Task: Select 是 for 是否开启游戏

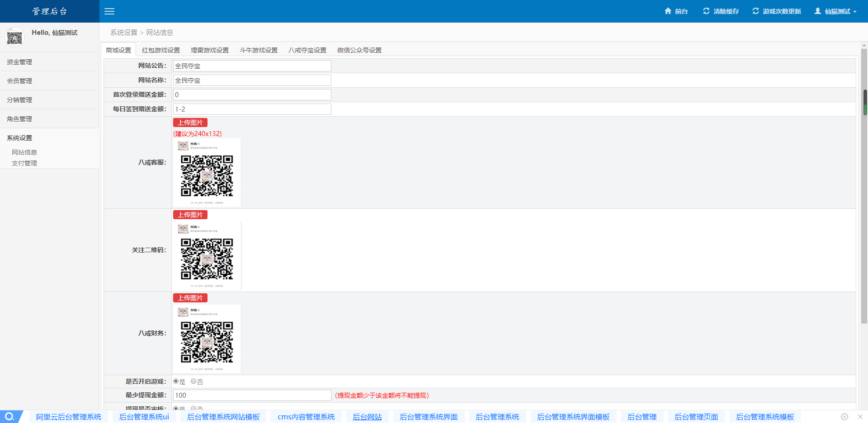Action: pos(176,381)
